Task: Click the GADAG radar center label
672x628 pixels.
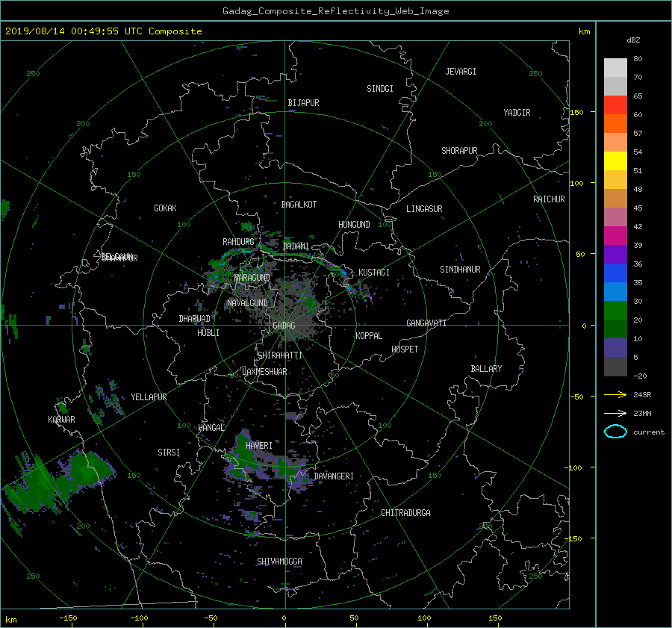Action: 284,326
